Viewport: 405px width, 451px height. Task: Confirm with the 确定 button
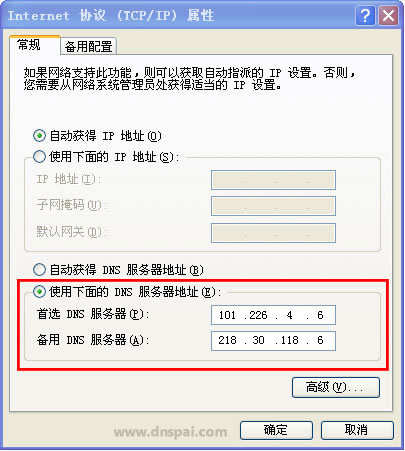(x=276, y=430)
